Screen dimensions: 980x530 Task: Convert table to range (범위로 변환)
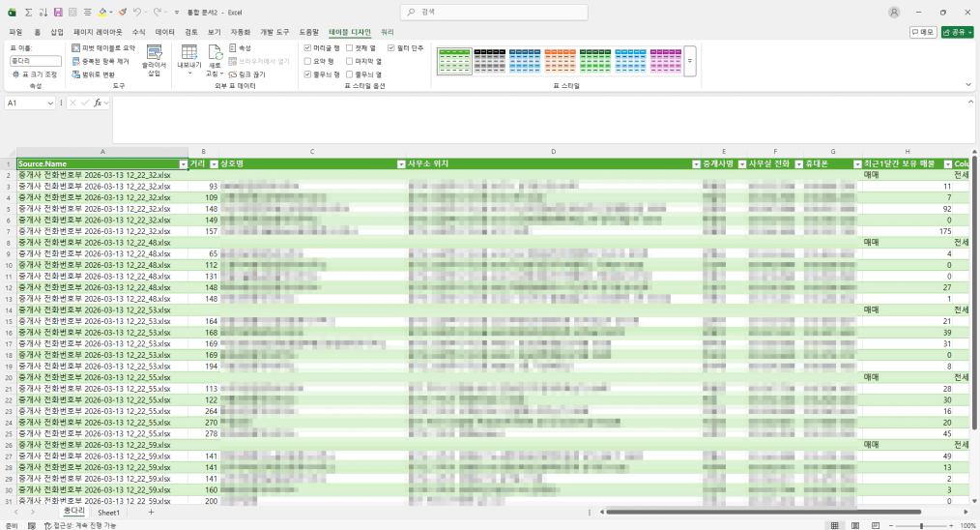[x=94, y=74]
